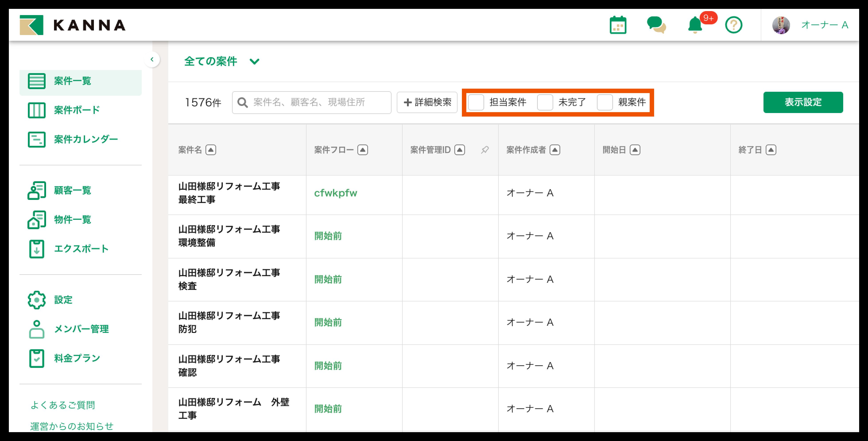Collapse the sidebar with chevron button
This screenshot has width=868, height=441.
[x=152, y=59]
